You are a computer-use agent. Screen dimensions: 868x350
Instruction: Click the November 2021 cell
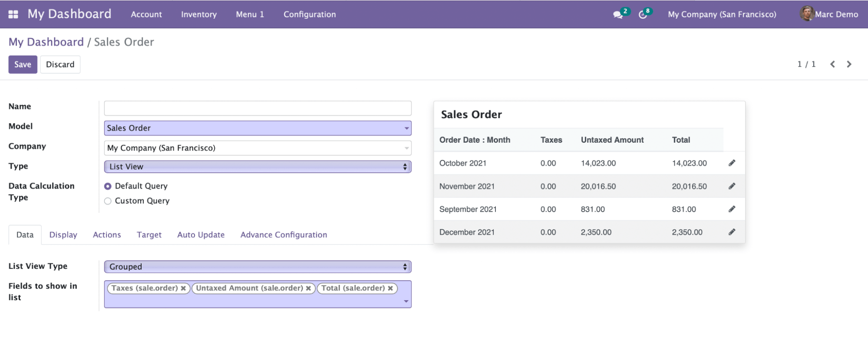[467, 186]
